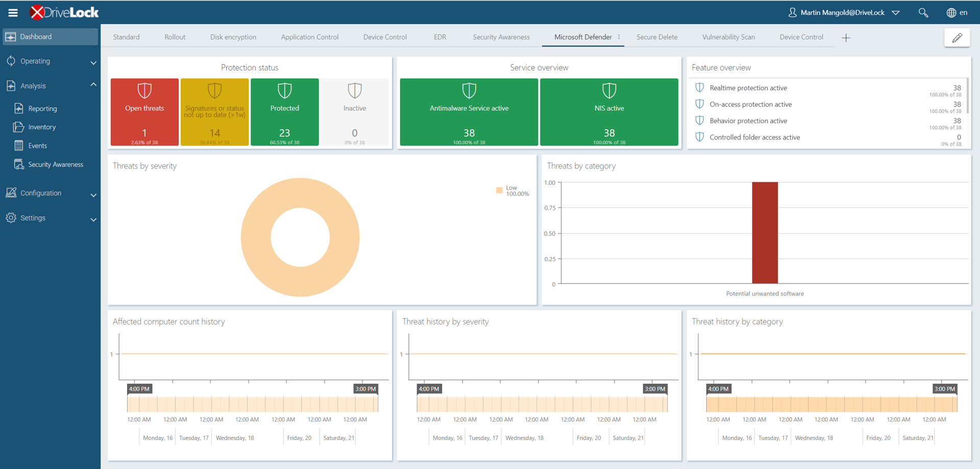Click the edit dashboard pencil icon
The image size is (980, 469).
(x=957, y=37)
